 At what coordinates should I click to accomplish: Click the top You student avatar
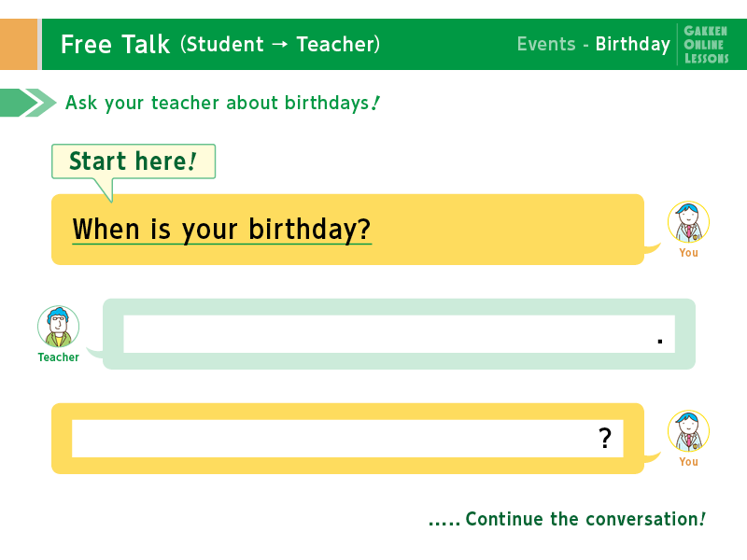point(688,222)
